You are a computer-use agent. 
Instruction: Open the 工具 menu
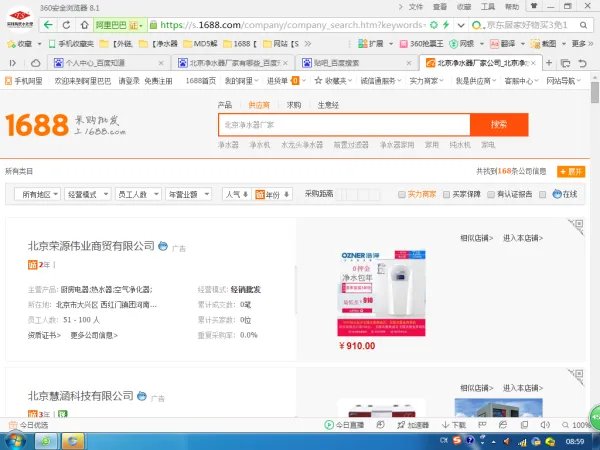pos(488,7)
